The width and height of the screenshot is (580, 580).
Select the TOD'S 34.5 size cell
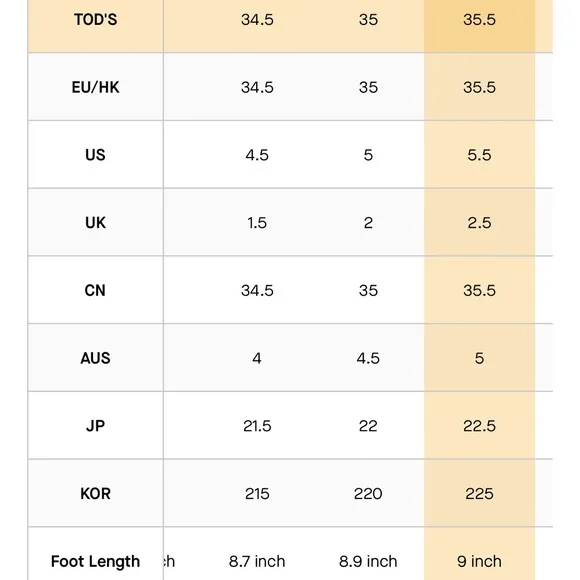257,20
